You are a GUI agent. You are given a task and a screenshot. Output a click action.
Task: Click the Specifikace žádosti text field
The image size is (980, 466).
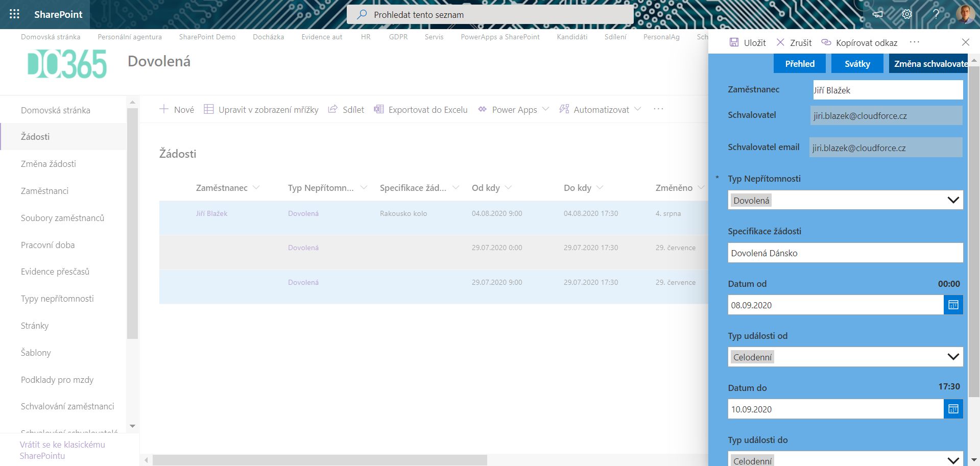coord(845,253)
